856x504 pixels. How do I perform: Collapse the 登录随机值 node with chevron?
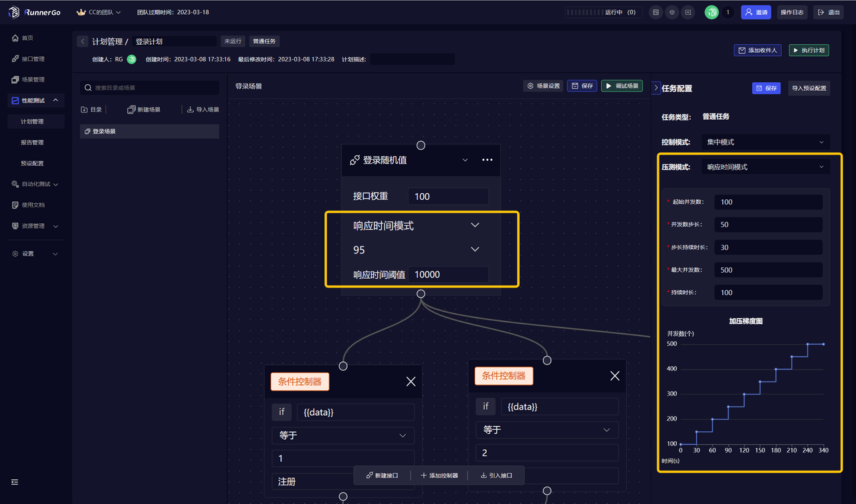pyautogui.click(x=465, y=160)
